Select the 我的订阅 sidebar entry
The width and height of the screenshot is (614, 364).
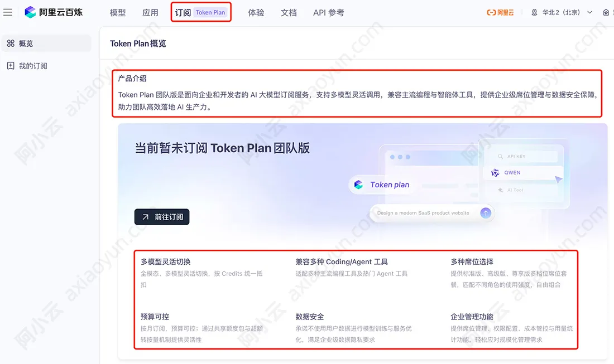28,66
